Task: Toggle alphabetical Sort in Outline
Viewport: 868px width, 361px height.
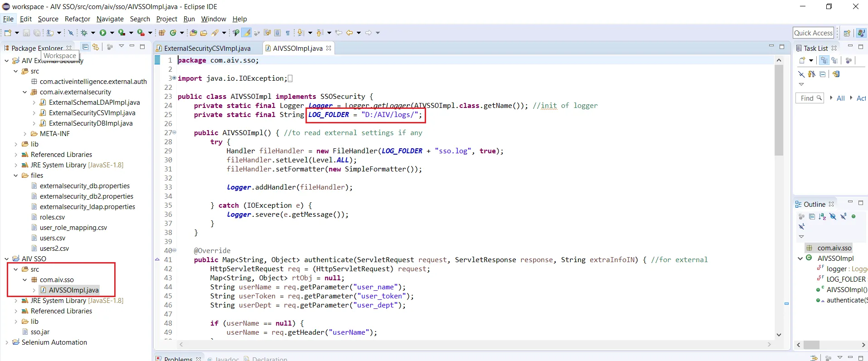Action: (x=822, y=216)
